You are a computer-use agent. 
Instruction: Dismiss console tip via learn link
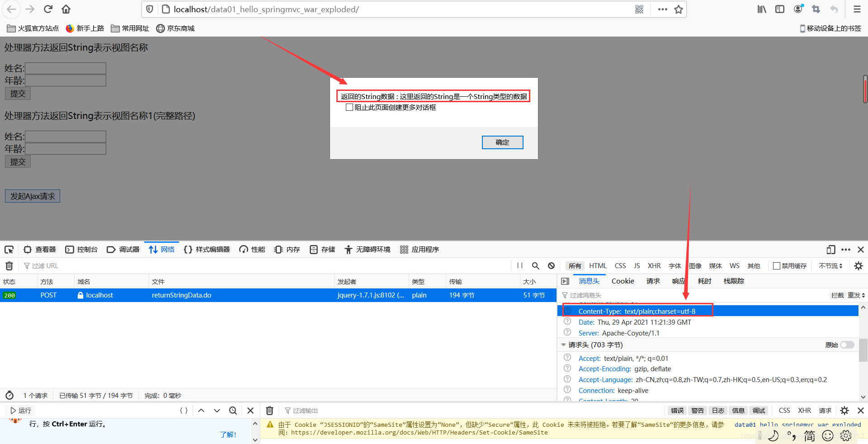(228, 435)
